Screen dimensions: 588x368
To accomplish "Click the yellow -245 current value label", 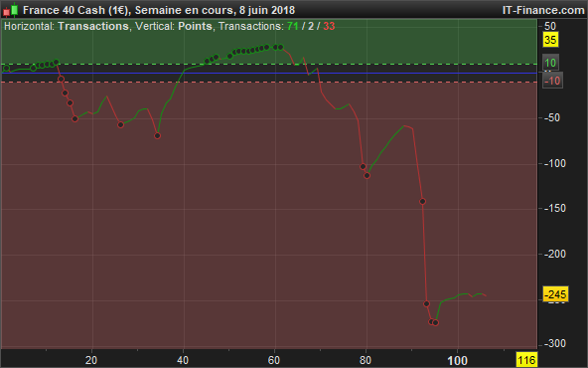I will (555, 294).
